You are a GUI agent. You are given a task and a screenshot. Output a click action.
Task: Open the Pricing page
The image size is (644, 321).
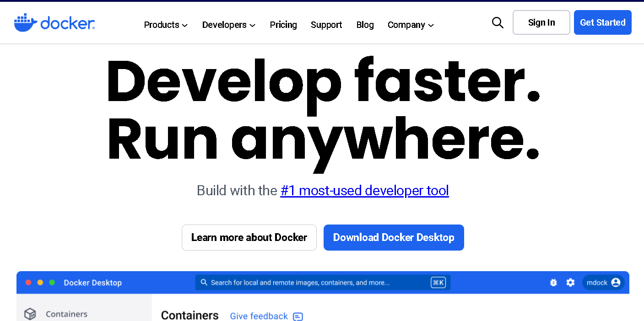pos(283,25)
